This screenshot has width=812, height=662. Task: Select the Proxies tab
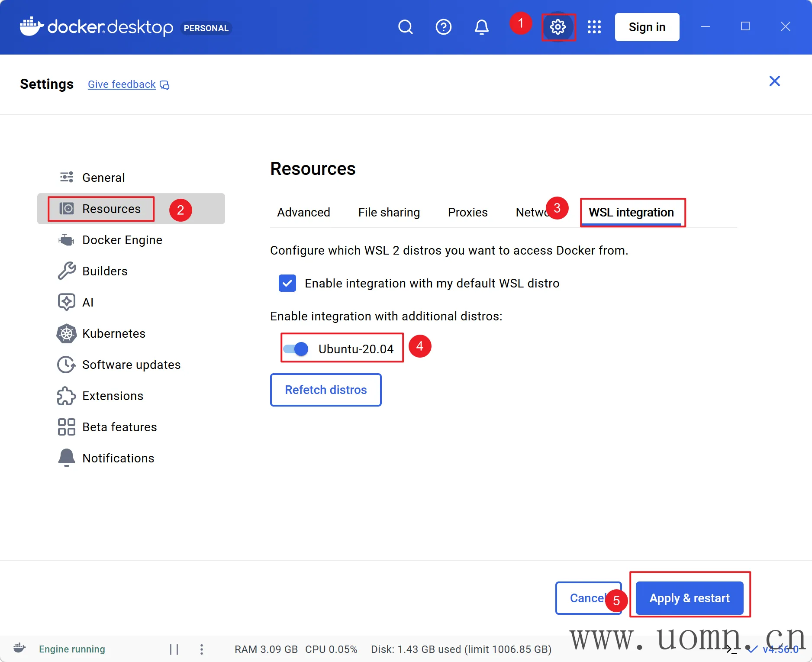point(467,212)
